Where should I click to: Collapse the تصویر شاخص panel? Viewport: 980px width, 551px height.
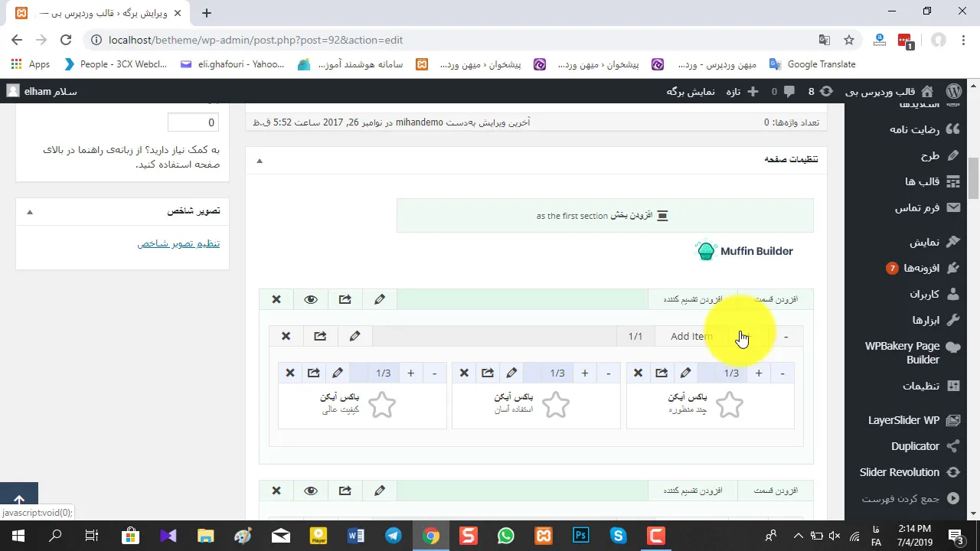[x=30, y=212]
